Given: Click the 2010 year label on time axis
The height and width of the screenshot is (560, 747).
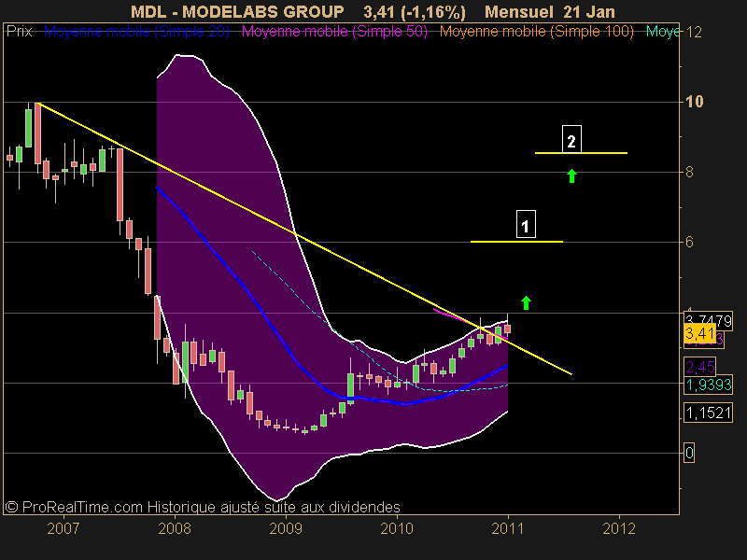Looking at the screenshot, I should point(397,528).
